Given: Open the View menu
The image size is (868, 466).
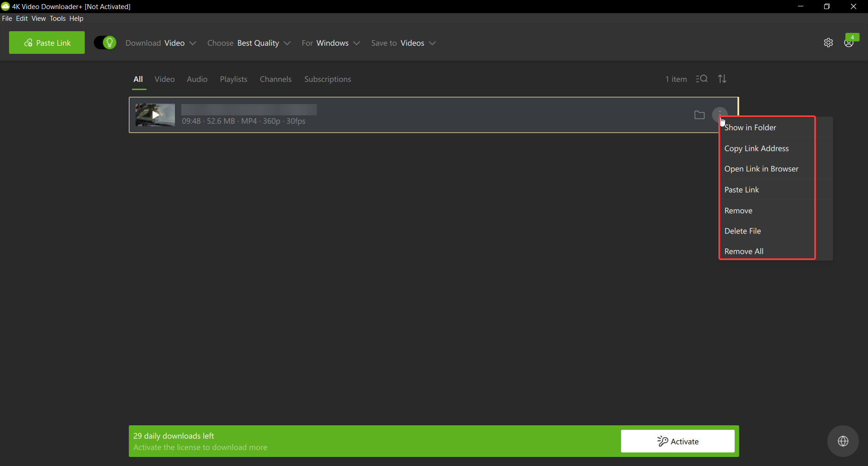Looking at the screenshot, I should click(38, 19).
